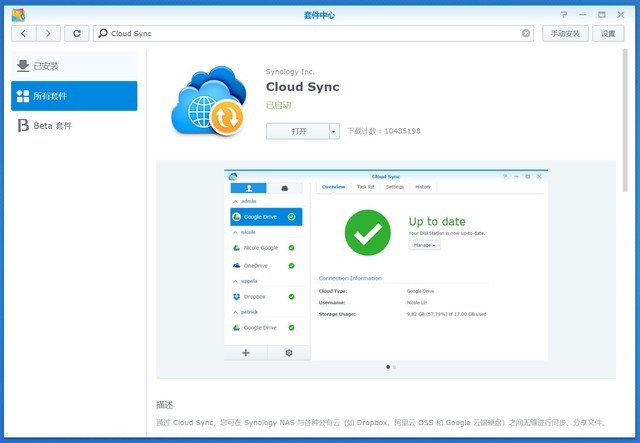Open 设置 settings button
This screenshot has width=640, height=443.
(x=608, y=33)
